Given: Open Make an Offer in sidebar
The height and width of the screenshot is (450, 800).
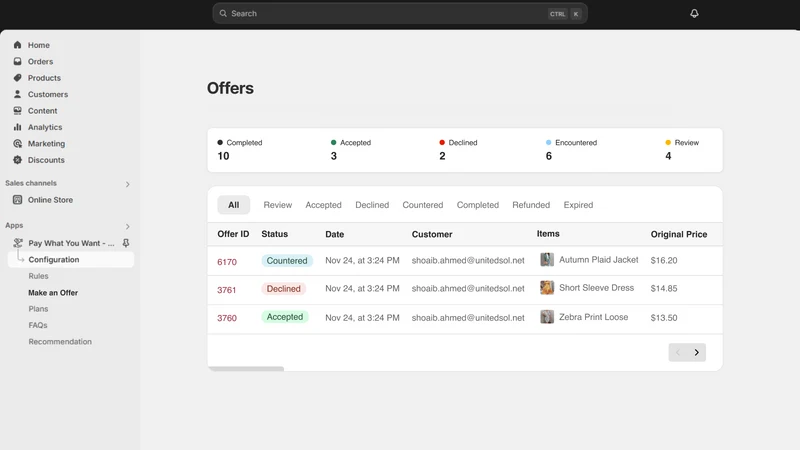Looking at the screenshot, I should tap(53, 292).
